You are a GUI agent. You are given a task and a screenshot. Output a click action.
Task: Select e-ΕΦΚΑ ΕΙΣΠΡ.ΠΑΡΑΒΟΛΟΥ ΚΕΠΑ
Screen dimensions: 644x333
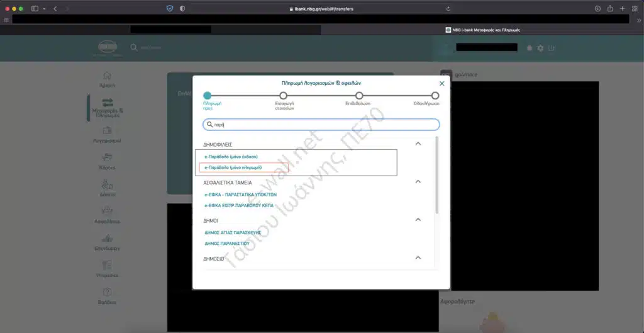[x=238, y=206]
